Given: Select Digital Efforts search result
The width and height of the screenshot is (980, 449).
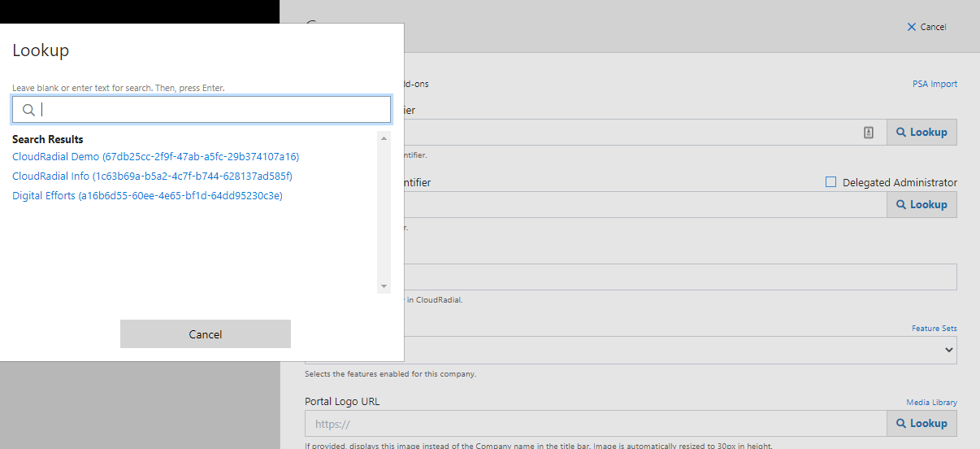Looking at the screenshot, I should pyautogui.click(x=147, y=195).
